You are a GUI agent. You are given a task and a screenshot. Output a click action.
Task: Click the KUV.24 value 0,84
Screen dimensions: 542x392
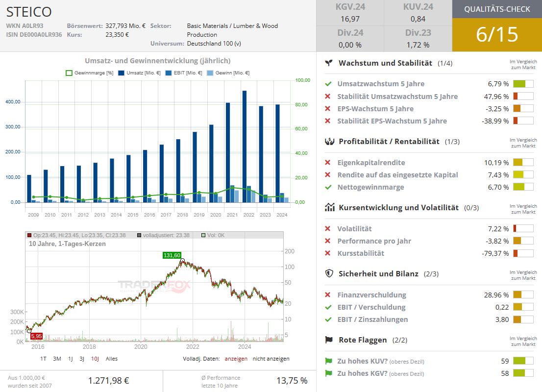pyautogui.click(x=418, y=19)
